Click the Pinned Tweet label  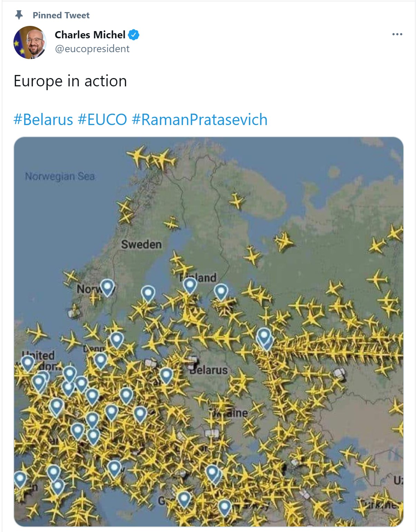pyautogui.click(x=61, y=15)
